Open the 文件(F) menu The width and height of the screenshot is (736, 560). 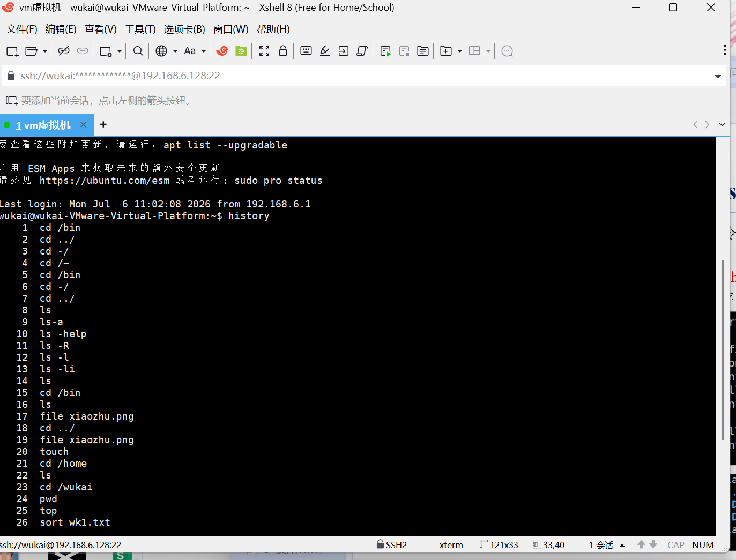click(x=22, y=29)
